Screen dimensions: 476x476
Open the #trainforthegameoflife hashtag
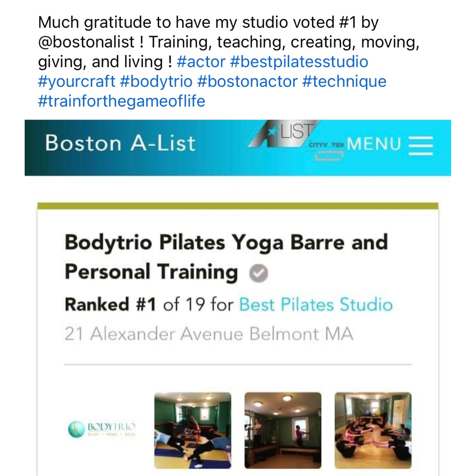(x=122, y=101)
